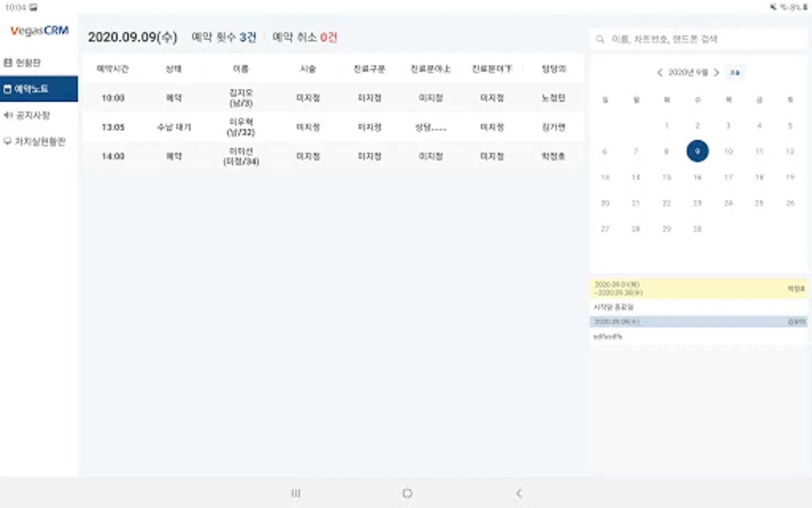Click the doctor name in the 10:00 row
Viewport: 812px width, 508px height.
(x=554, y=98)
